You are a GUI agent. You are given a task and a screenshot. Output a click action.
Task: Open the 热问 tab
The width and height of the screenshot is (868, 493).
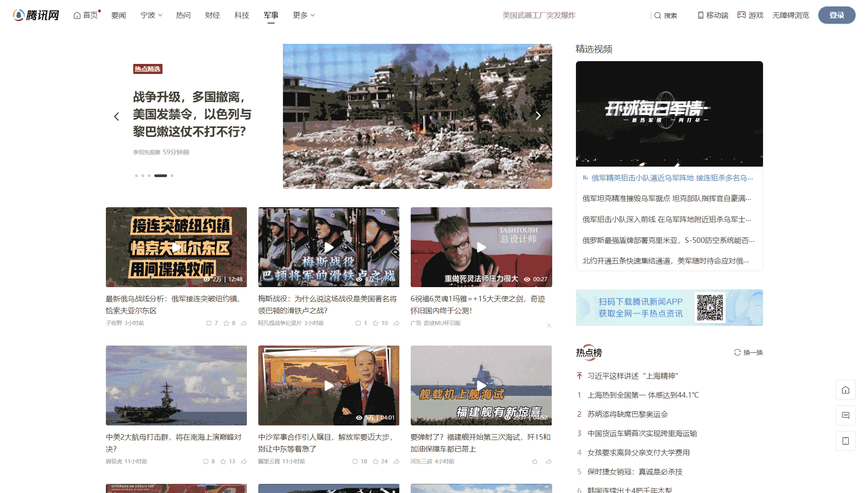pyautogui.click(x=183, y=15)
